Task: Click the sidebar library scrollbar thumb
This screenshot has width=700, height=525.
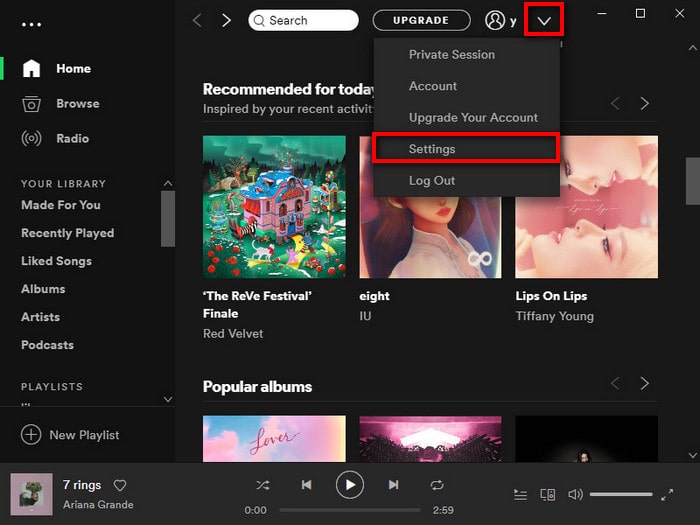Action: (x=168, y=219)
